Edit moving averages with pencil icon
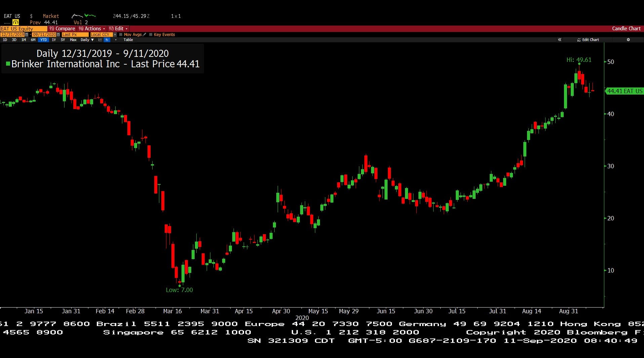644x358 pixels. coord(144,35)
